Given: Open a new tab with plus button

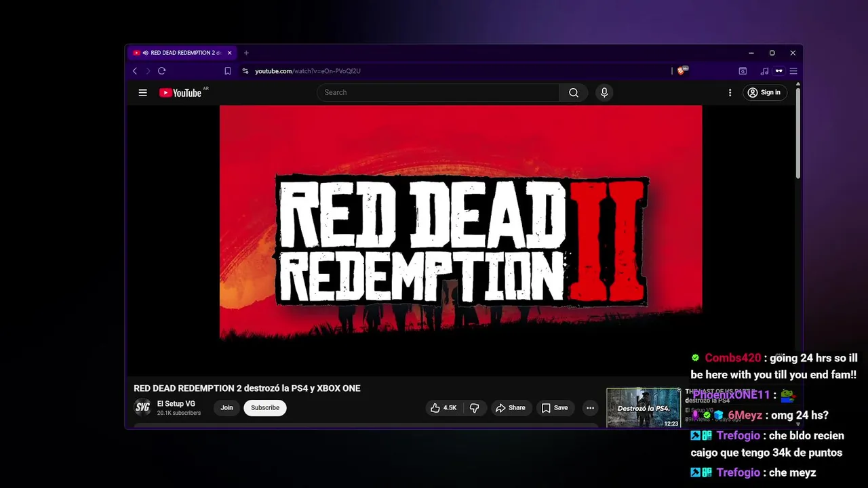Looking at the screenshot, I should point(246,53).
